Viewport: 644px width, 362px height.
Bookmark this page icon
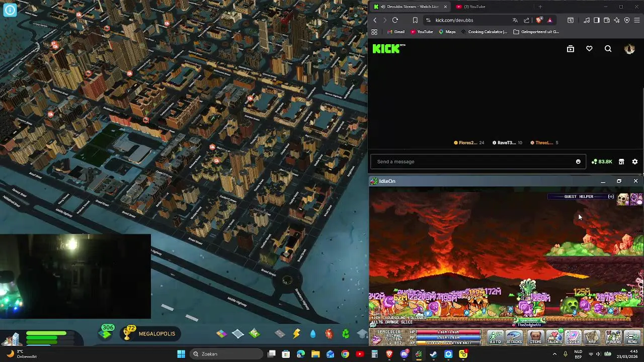tap(415, 20)
